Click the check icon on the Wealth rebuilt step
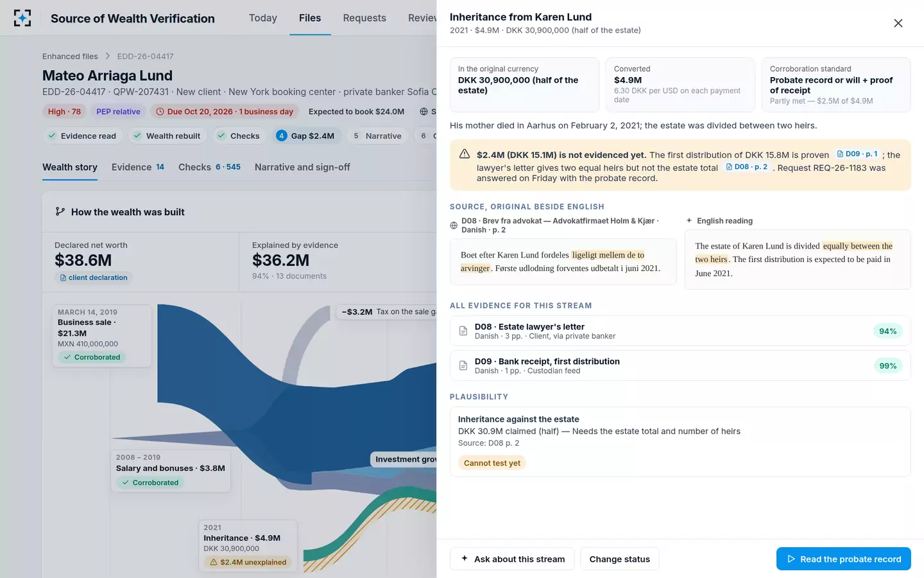Viewport: 924px width, 578px height. [x=137, y=136]
